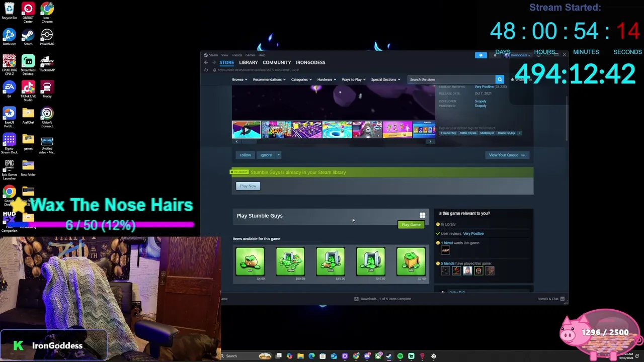Switch to the LIBRARY tab

coord(248,62)
